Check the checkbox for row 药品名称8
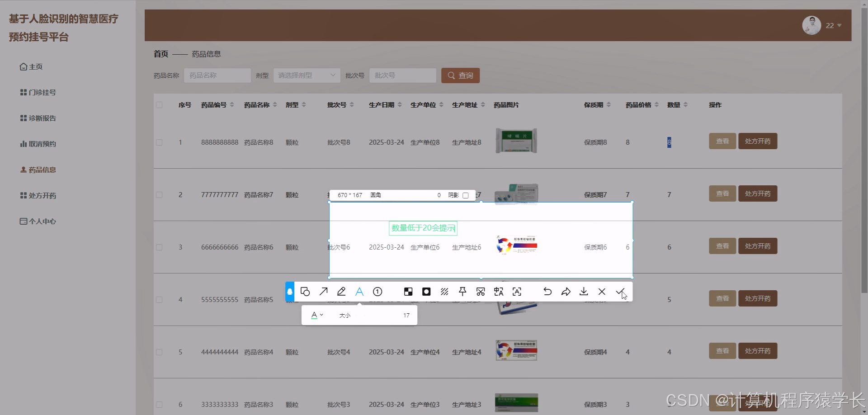The width and height of the screenshot is (868, 415). (159, 142)
